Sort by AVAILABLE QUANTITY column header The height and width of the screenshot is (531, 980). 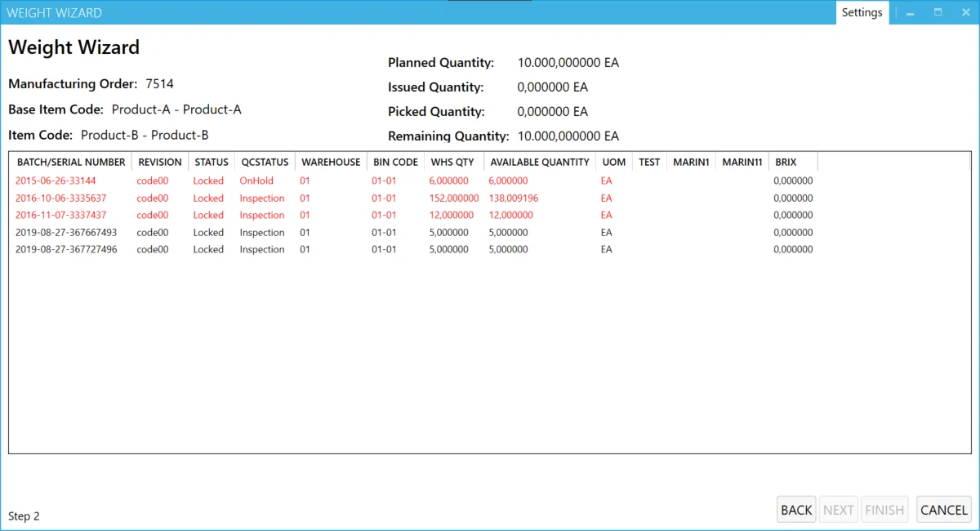coord(539,162)
